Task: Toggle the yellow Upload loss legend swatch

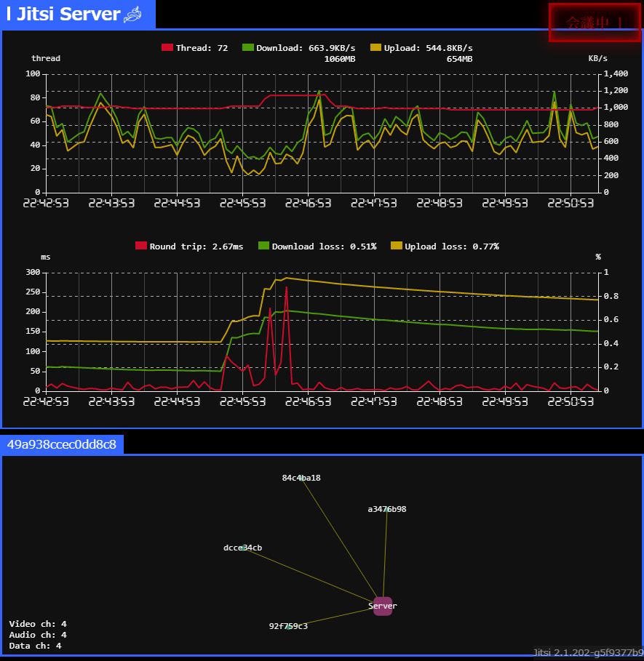Action: (397, 246)
